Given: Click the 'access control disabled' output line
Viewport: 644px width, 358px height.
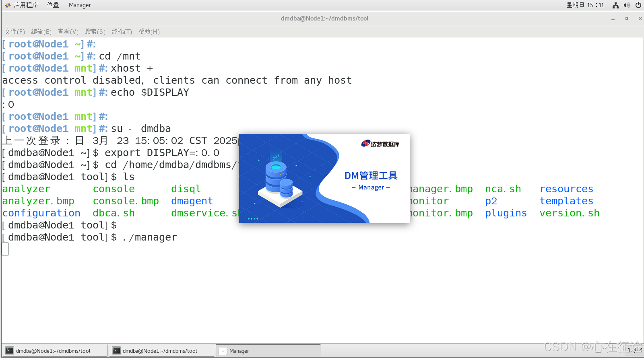Looking at the screenshot, I should click(x=177, y=80).
